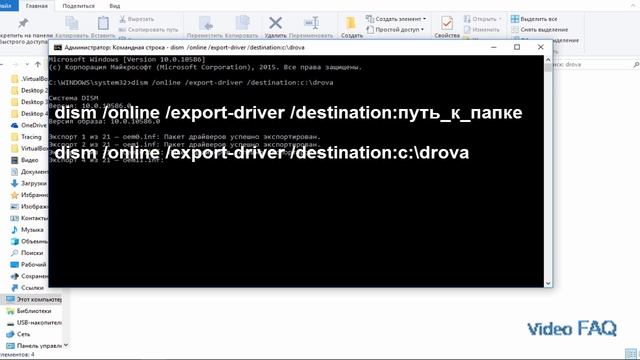The height and width of the screenshot is (360, 640).
Task: Click Копировать icon in clipboard group
Action: click(x=72, y=24)
